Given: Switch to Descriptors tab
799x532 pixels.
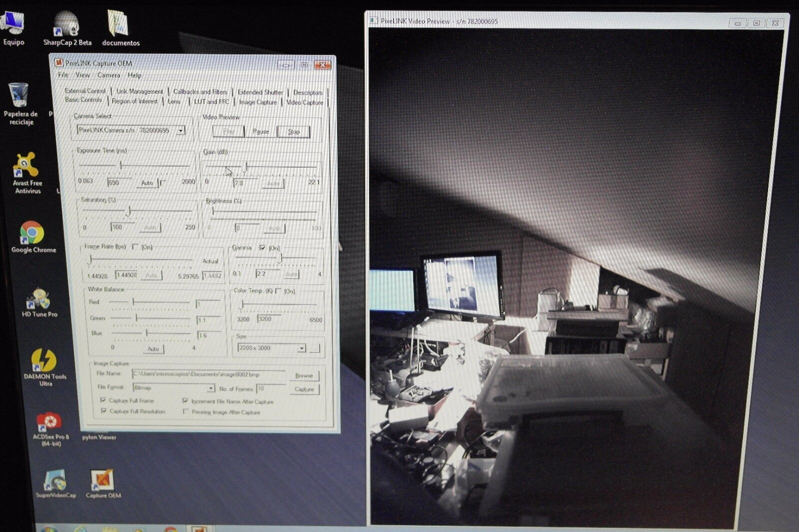Looking at the screenshot, I should pos(308,92).
